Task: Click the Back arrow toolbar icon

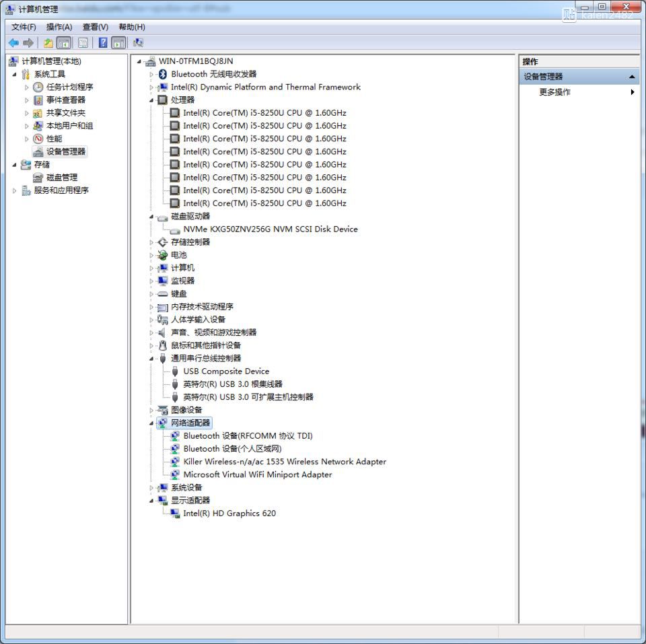Action: (13, 43)
